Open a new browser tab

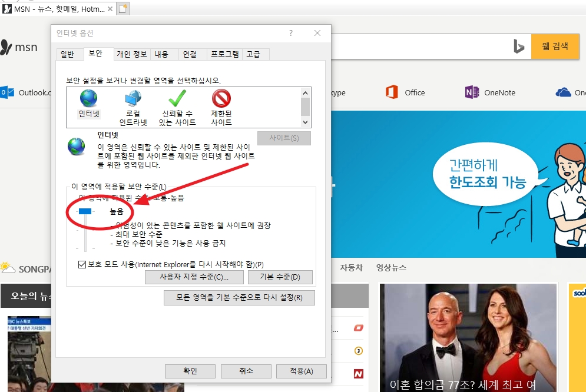pyautogui.click(x=123, y=8)
